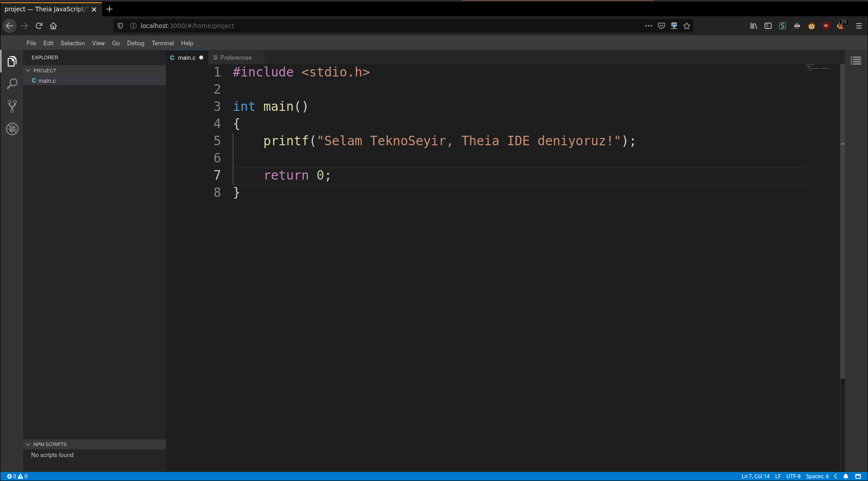Click the 'return 0;' statement
The height and width of the screenshot is (481, 868).
(x=297, y=175)
